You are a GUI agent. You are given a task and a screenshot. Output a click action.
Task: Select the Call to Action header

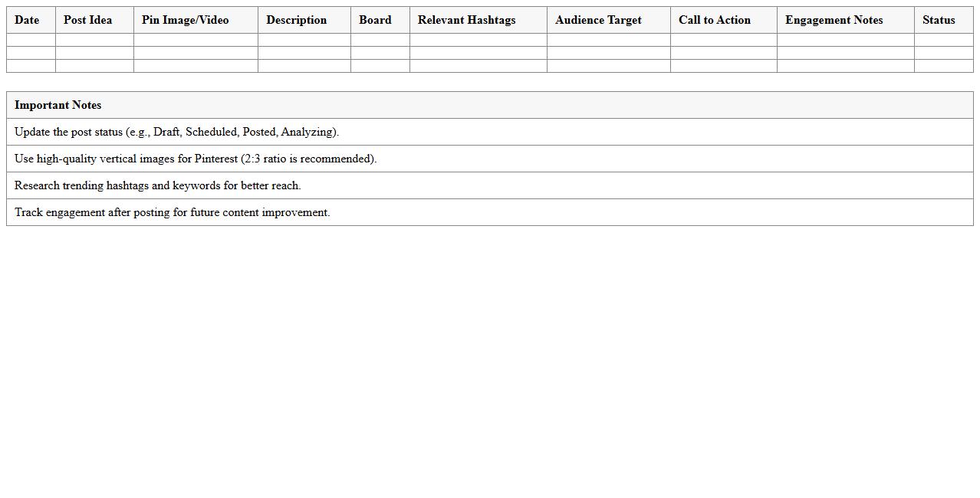coord(714,20)
